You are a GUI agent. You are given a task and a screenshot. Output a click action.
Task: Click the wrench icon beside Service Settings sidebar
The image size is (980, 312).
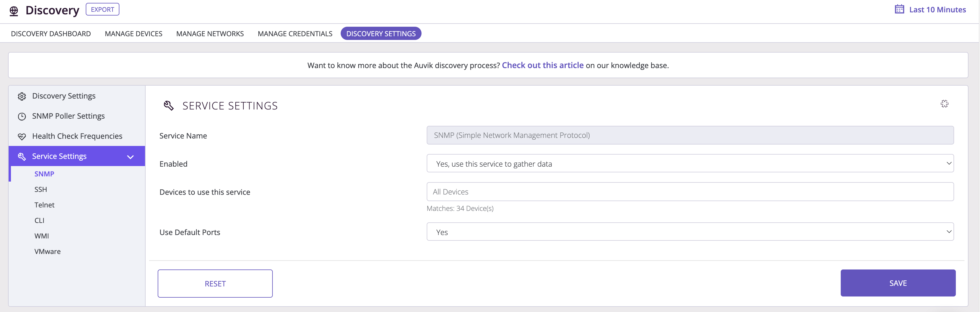click(x=22, y=156)
